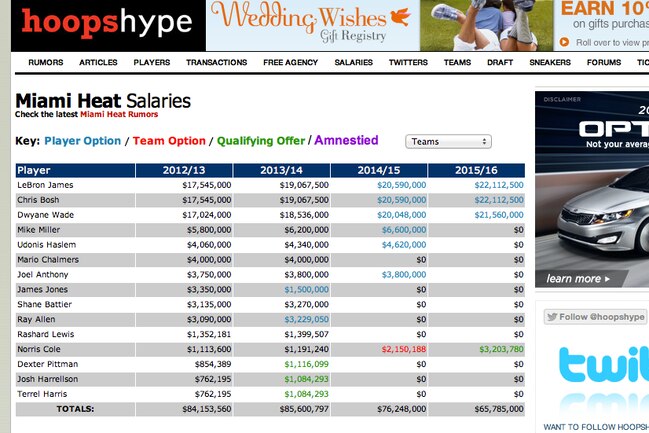Click the Miami Heat Salaries heading
Screen dimensions: 649x433
click(x=103, y=101)
